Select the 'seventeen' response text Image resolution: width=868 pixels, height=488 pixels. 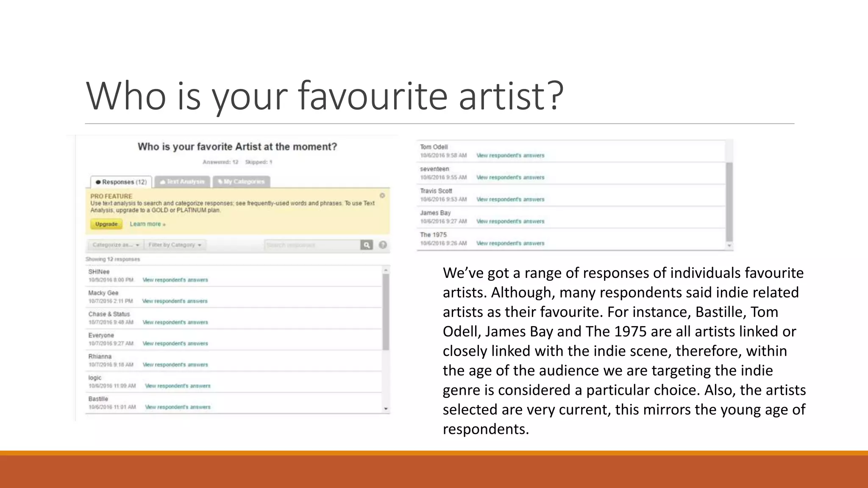pyautogui.click(x=434, y=169)
